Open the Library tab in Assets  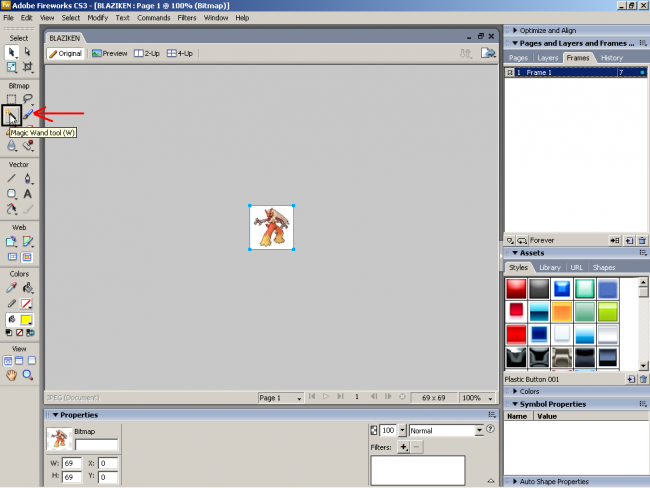(550, 267)
